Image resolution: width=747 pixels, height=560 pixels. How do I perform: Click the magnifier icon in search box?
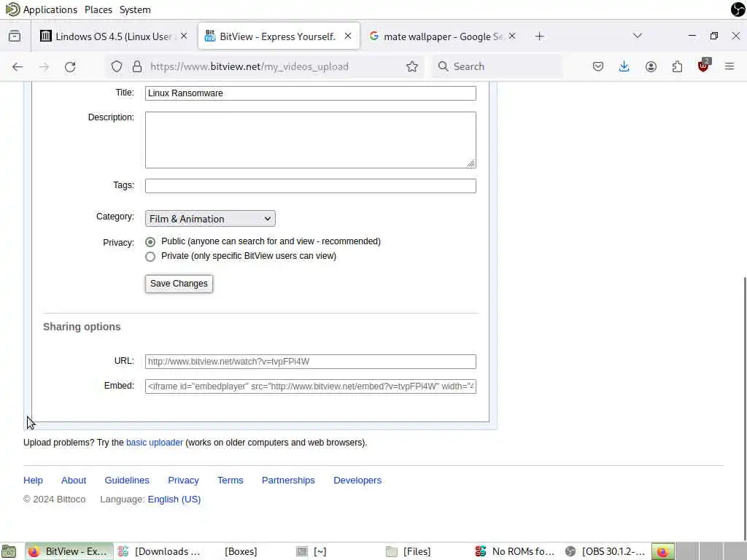coord(443,66)
